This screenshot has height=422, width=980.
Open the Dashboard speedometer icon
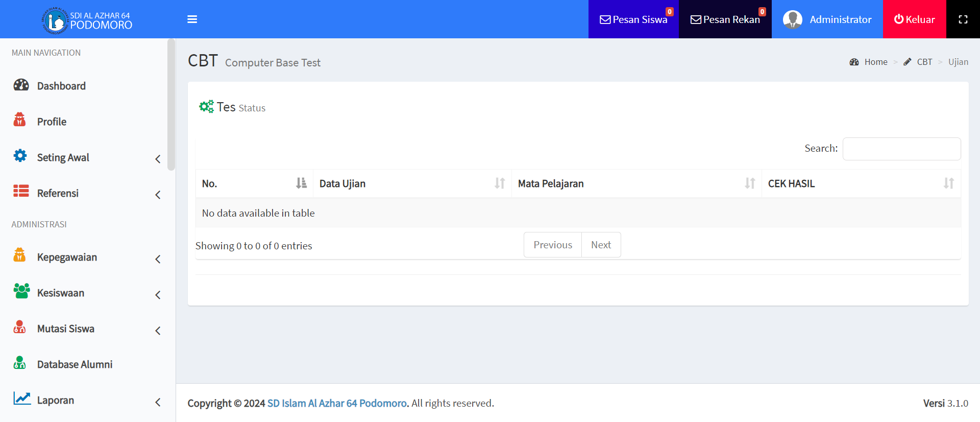point(21,85)
